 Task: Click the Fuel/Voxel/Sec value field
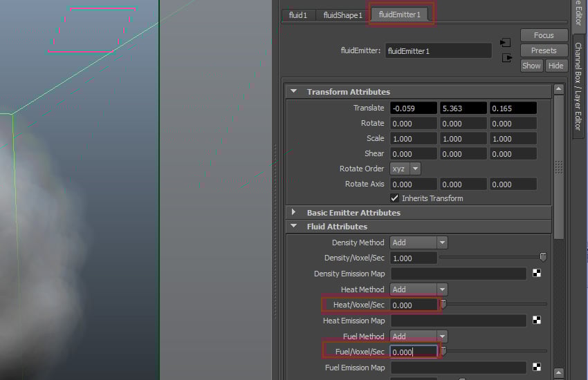(x=414, y=352)
